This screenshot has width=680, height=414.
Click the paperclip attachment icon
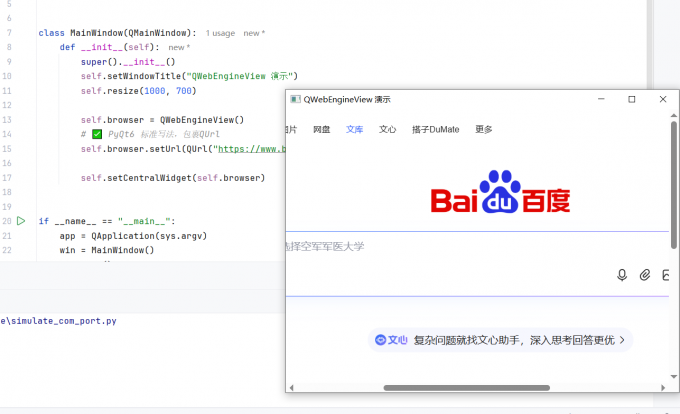(645, 275)
